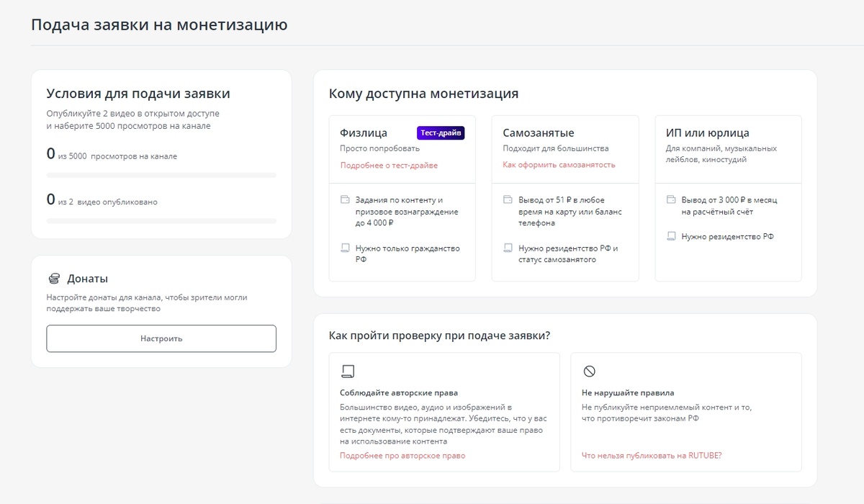The width and height of the screenshot is (864, 504).
Task: Select the Физлица heading
Action: coord(364,133)
